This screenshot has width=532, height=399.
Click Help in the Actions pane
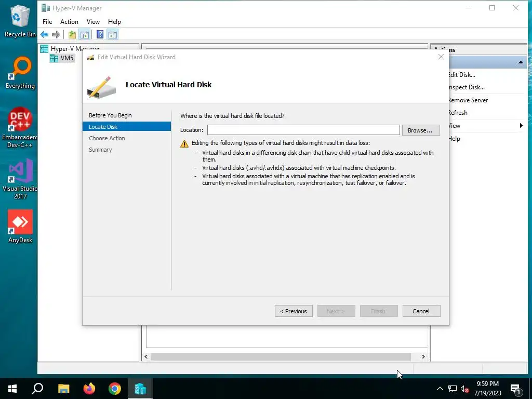tap(454, 138)
